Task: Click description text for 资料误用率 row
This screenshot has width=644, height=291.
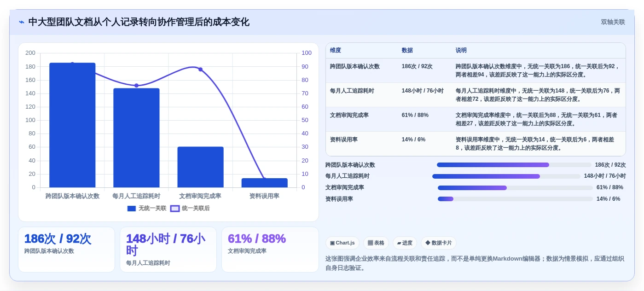Action: [535, 144]
